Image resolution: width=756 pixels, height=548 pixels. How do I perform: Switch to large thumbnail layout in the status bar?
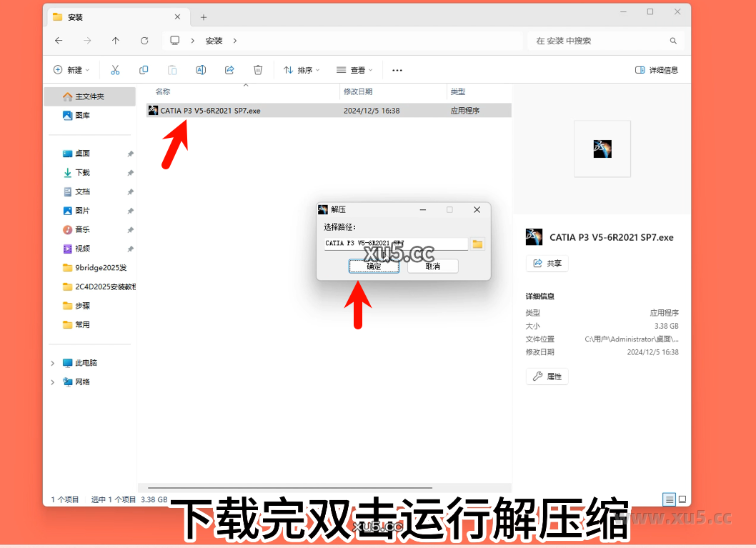682,499
